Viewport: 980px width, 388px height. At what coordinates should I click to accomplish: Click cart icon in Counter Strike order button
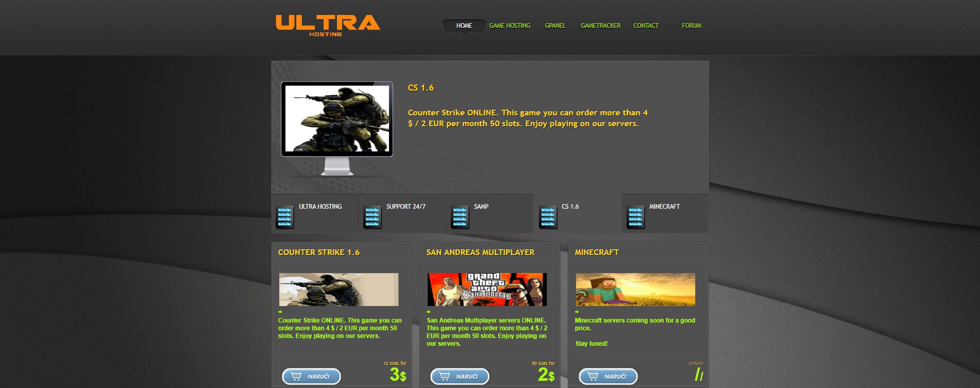click(x=296, y=376)
